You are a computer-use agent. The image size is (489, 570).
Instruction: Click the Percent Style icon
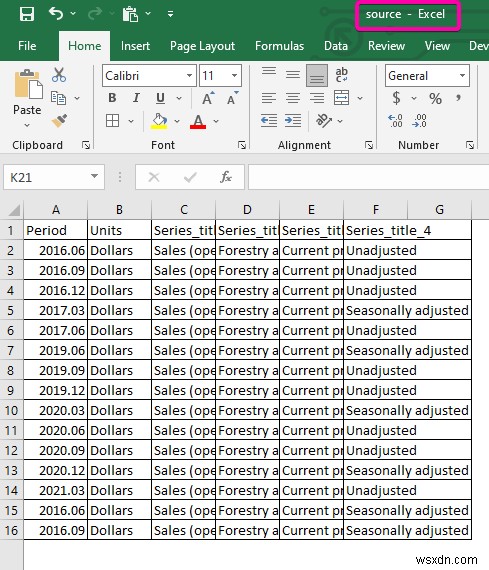pyautogui.click(x=435, y=98)
